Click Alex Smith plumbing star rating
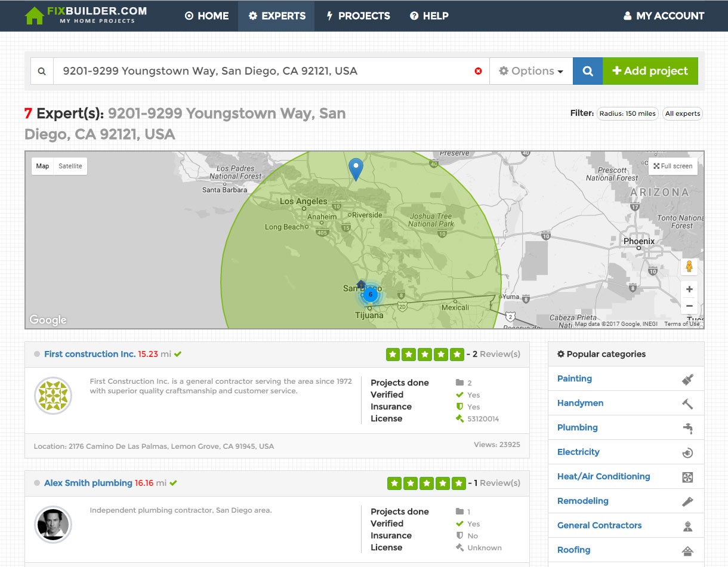The image size is (728, 567). click(x=426, y=483)
